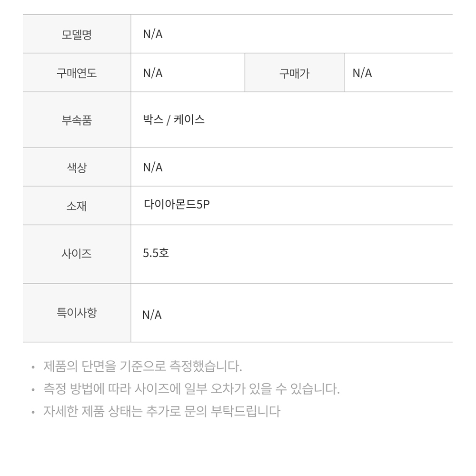Select the N/A value in 색상 row
The width and height of the screenshot is (476, 476).
pyautogui.click(x=153, y=167)
